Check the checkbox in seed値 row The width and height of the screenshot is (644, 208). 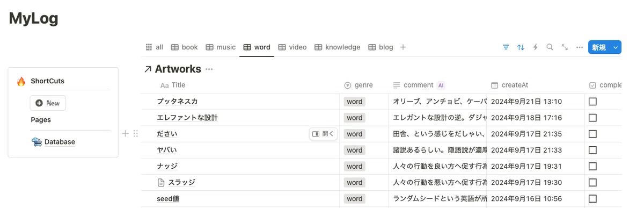tap(592, 199)
